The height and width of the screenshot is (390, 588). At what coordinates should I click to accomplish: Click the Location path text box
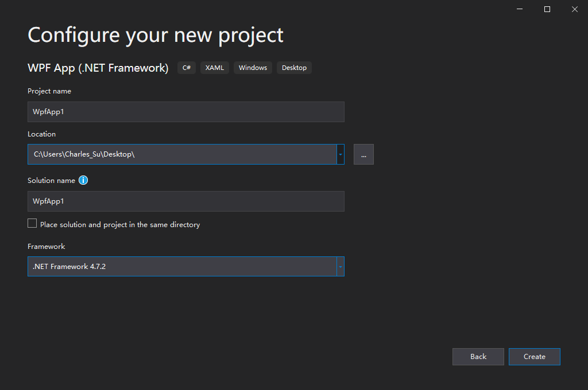[181, 154]
